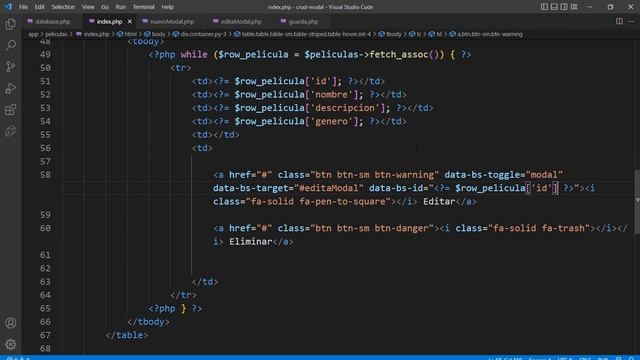Click the editor vertical scrollbar thumb

637,201
